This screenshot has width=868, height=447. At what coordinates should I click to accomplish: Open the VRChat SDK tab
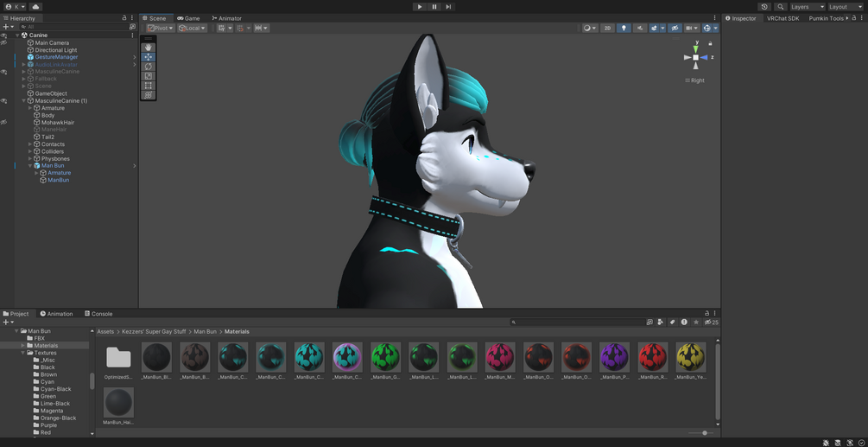point(782,18)
